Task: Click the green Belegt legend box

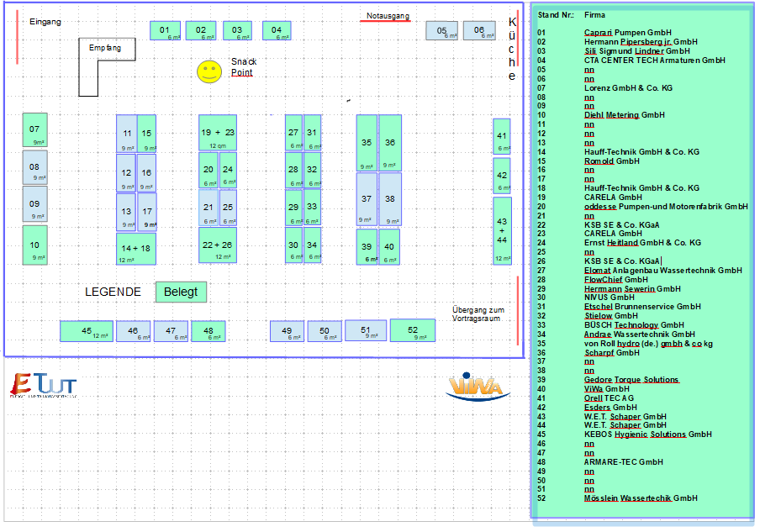Action: coord(181,292)
